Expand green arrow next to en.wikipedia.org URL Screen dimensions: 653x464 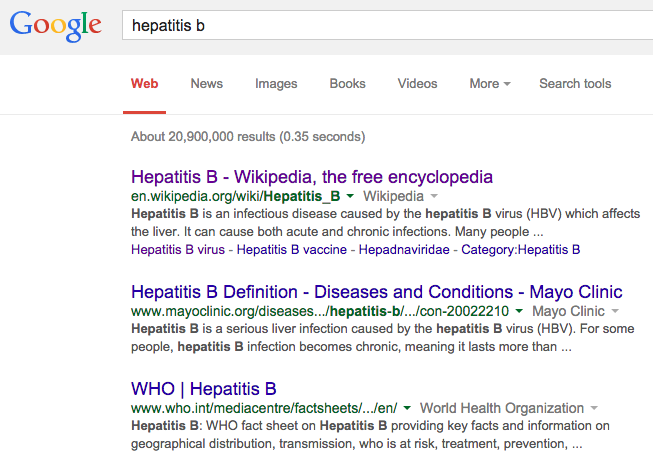tap(350, 196)
